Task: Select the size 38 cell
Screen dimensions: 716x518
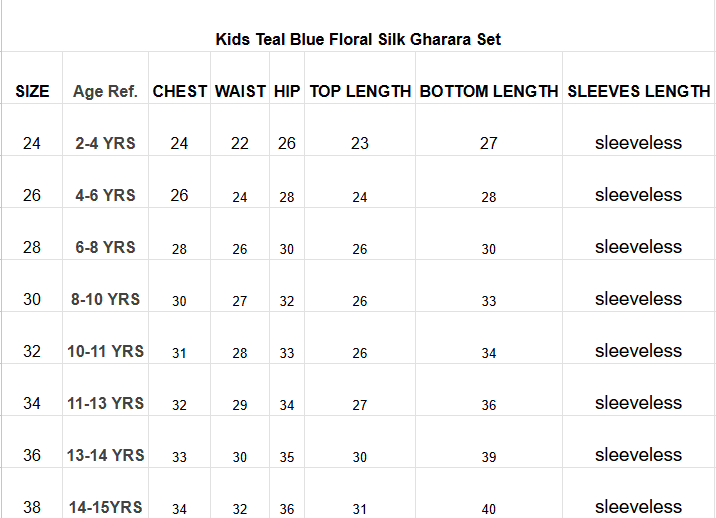Action: (x=32, y=507)
